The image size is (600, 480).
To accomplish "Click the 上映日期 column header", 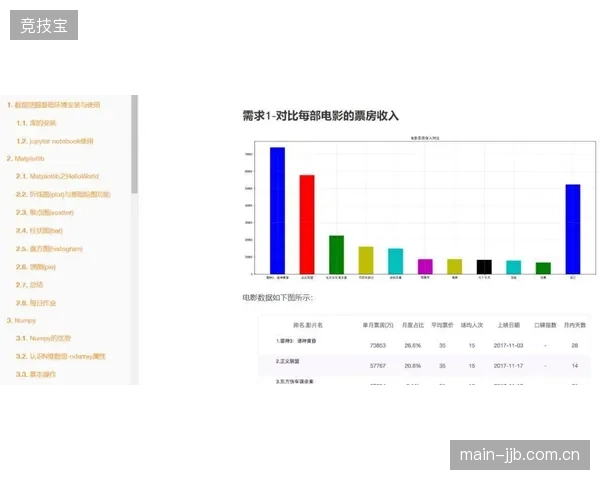I will click(x=509, y=325).
